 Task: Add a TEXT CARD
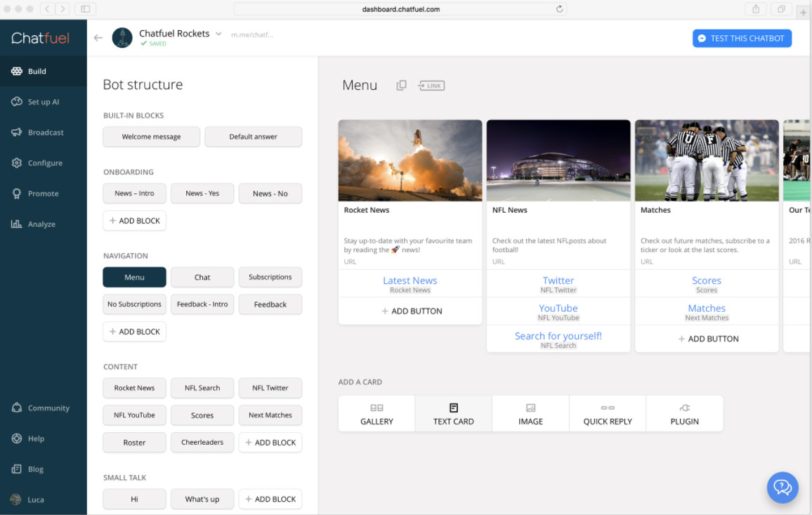click(x=454, y=413)
